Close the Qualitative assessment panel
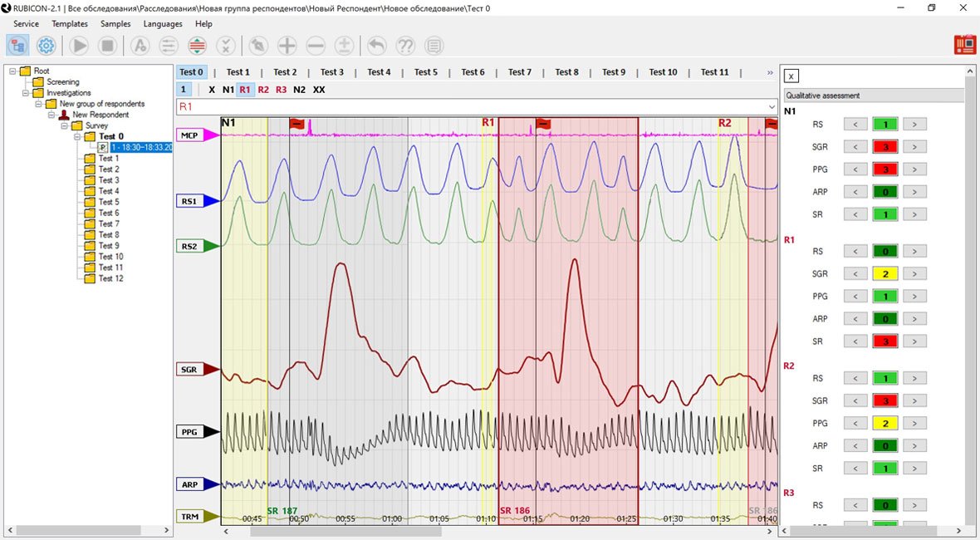Viewport: 980px width, 540px height. 791,76
